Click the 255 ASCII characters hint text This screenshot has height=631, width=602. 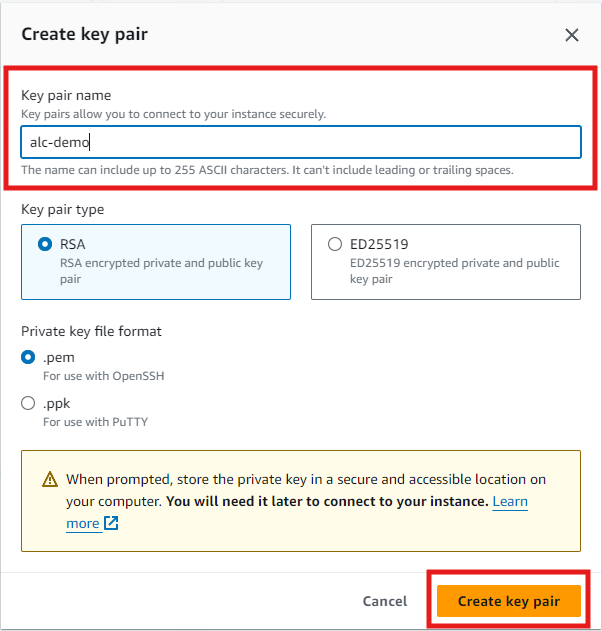coord(267,170)
